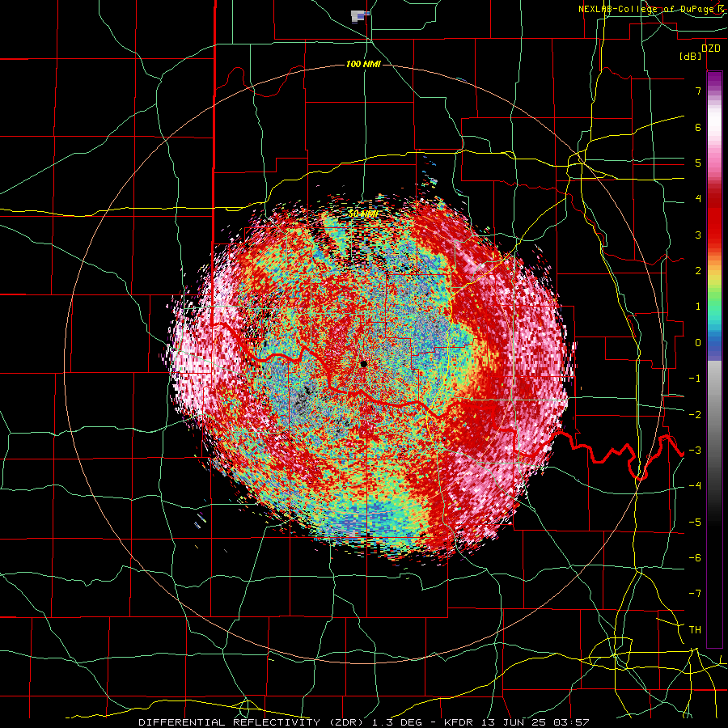Click the 0 value on color scale
The height and width of the screenshot is (728, 728).
click(698, 343)
